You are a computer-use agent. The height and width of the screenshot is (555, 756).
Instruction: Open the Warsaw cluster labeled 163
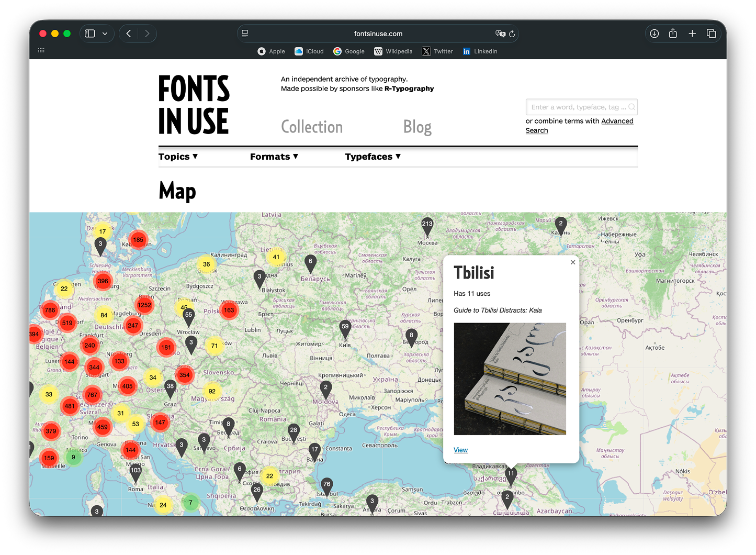(229, 310)
